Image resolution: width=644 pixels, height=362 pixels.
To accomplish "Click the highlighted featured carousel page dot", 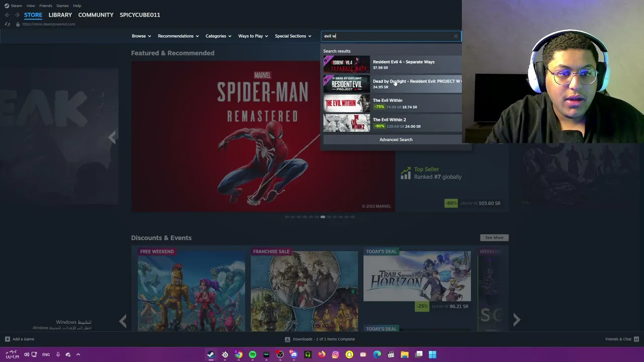I will (323, 217).
